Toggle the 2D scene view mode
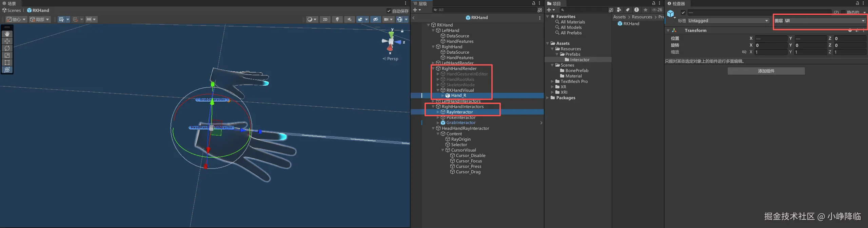The width and height of the screenshot is (868, 228). coord(325,19)
